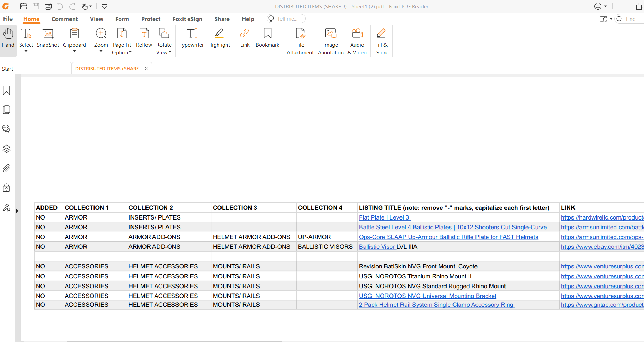Click the Save icon in quick access
644x342 pixels.
36,6
